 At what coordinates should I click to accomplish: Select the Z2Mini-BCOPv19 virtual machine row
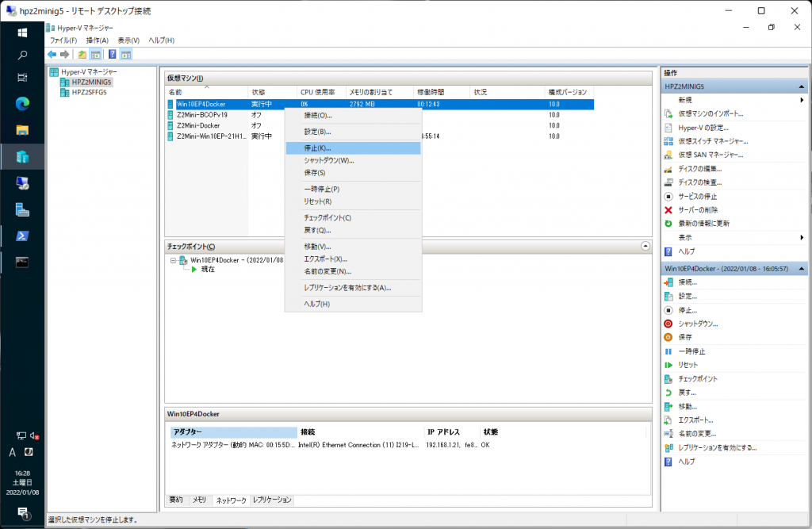(x=380, y=115)
